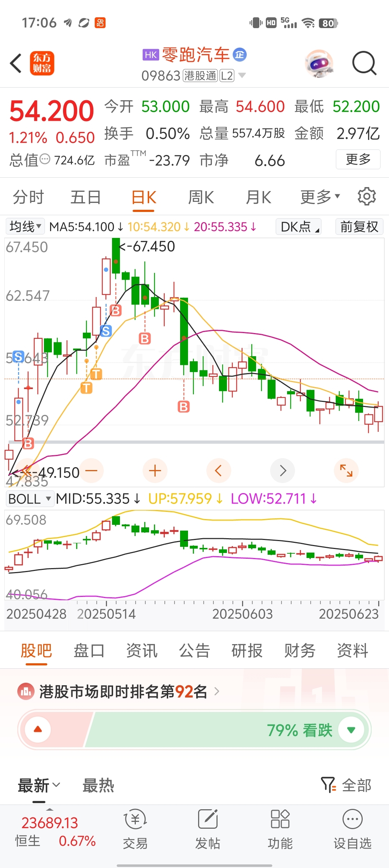Image resolution: width=389 pixels, height=868 pixels.
Task: Vote bearish with the down arrow
Action: coord(351,730)
